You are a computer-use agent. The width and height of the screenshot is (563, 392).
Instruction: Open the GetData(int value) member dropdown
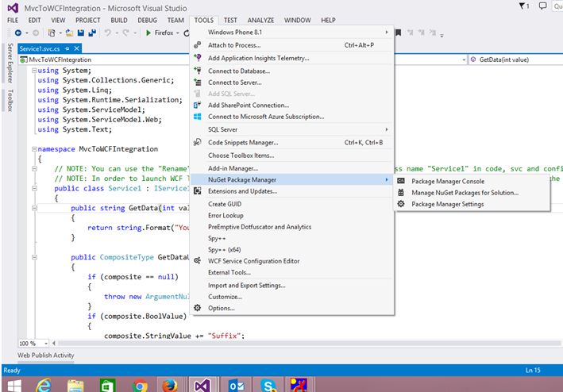point(516,60)
